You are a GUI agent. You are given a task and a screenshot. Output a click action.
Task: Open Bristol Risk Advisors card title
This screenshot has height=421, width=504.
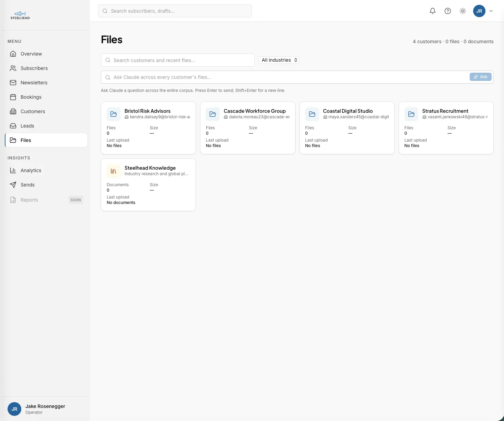coord(148,111)
